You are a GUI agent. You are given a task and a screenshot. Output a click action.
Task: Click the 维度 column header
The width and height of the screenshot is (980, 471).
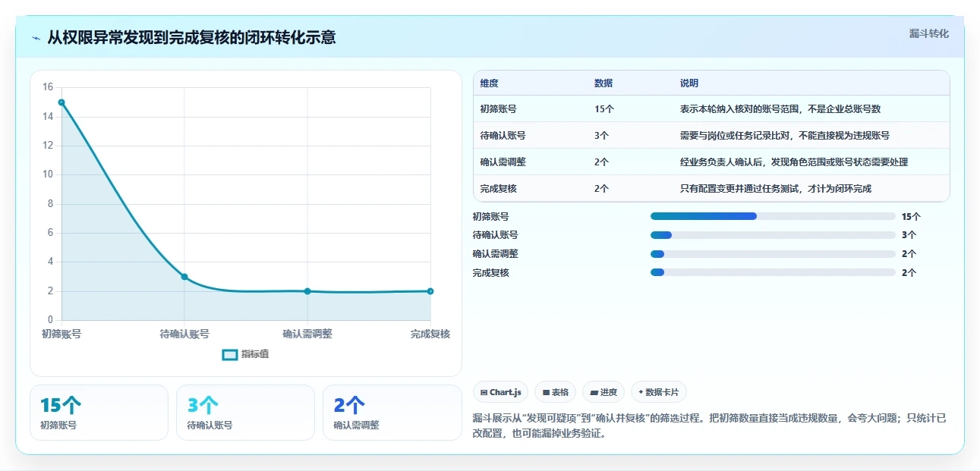[x=490, y=83]
